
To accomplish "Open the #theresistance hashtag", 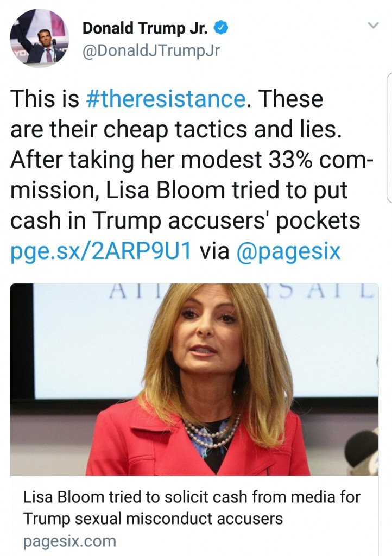I will coord(165,99).
